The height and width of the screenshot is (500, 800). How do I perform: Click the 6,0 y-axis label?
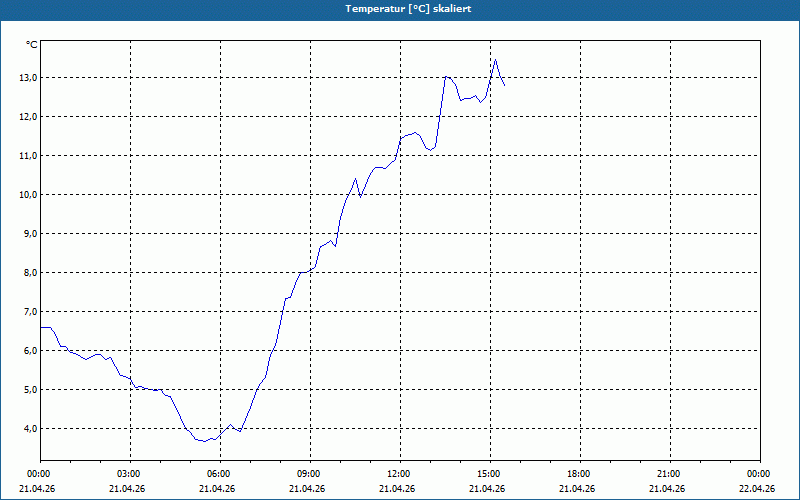tap(31, 351)
